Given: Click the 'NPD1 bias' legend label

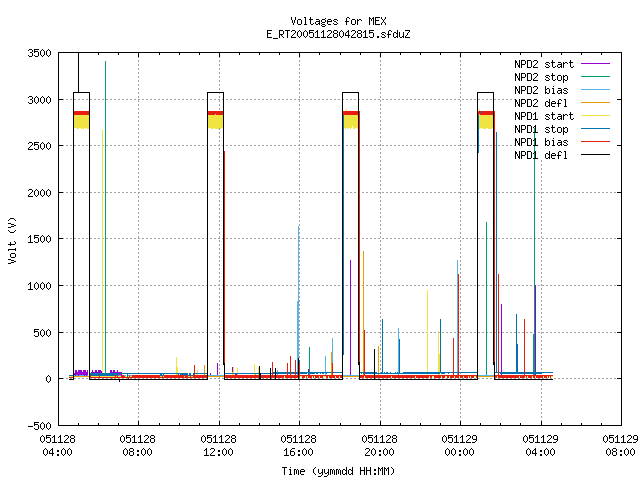Looking at the screenshot, I should (541, 142).
